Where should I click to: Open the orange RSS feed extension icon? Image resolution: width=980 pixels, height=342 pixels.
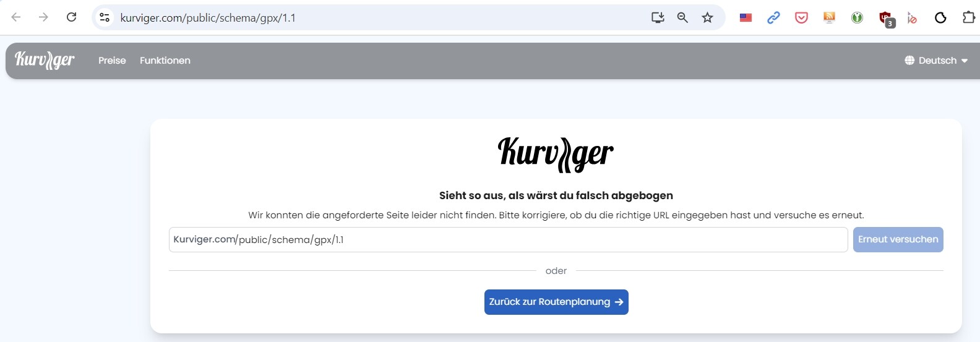[x=829, y=17]
